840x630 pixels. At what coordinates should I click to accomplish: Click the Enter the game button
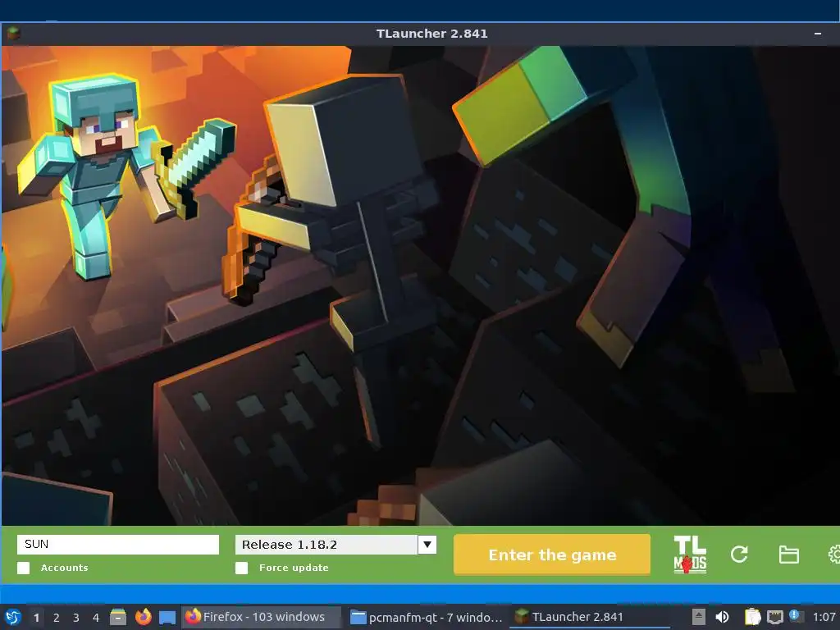point(552,555)
